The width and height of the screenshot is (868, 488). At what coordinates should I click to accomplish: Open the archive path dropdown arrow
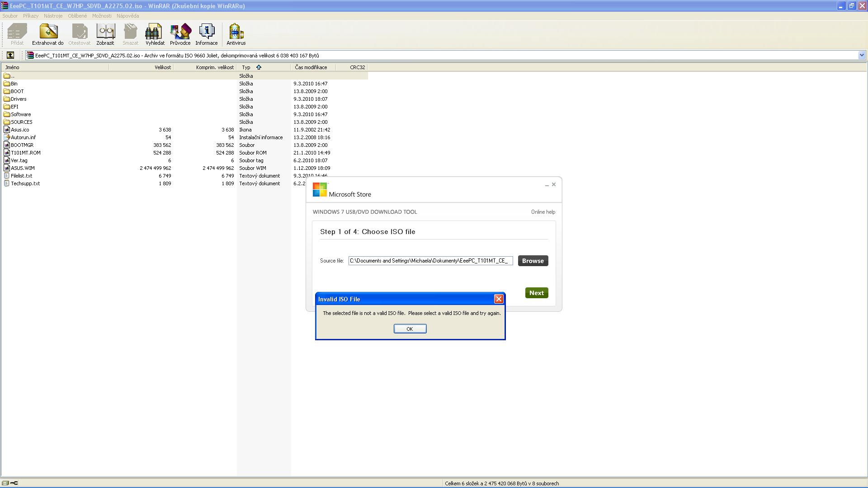tap(862, 55)
